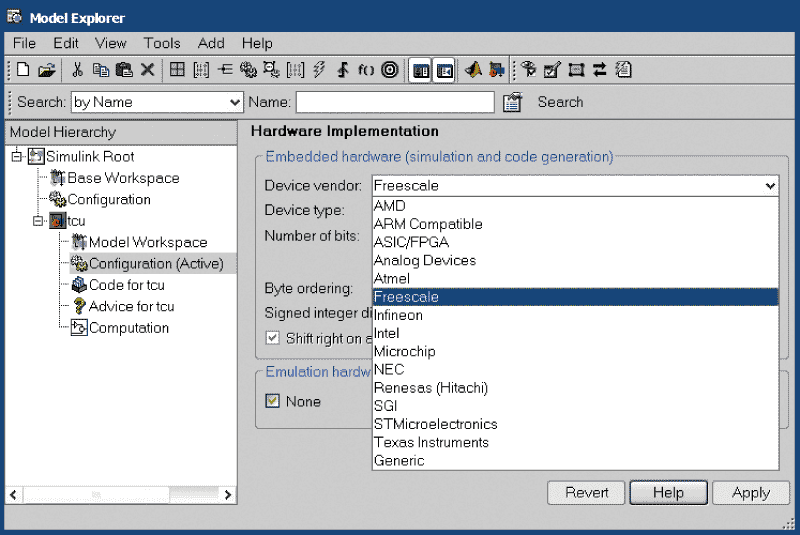Choose Generic from vendor list
Screen dimensions: 800x535
(x=575, y=461)
